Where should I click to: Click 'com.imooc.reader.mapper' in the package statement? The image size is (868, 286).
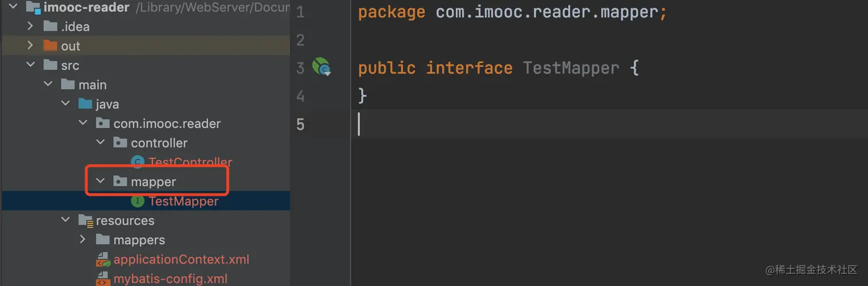(547, 12)
